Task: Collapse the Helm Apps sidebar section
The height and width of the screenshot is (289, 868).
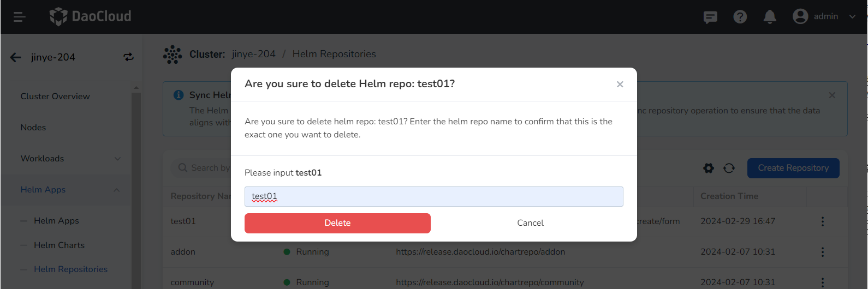Action: coord(116,190)
